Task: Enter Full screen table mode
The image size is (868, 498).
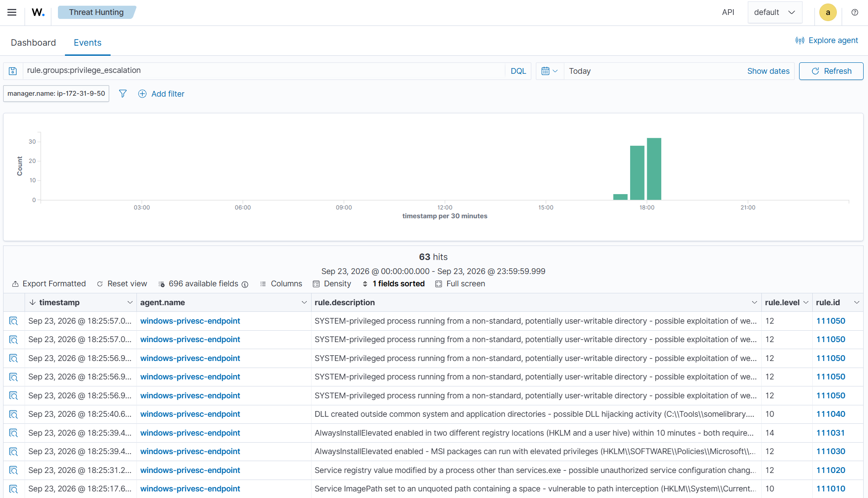Action: click(460, 284)
